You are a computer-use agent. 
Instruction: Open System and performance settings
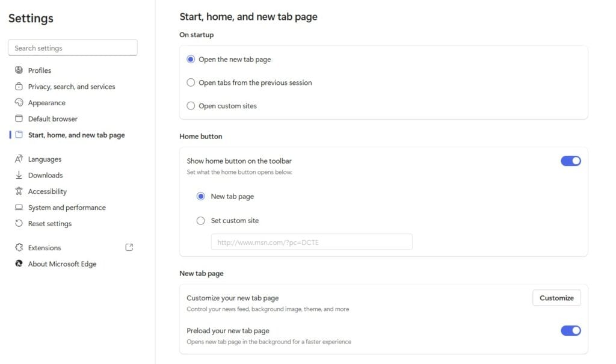[x=19, y=207]
